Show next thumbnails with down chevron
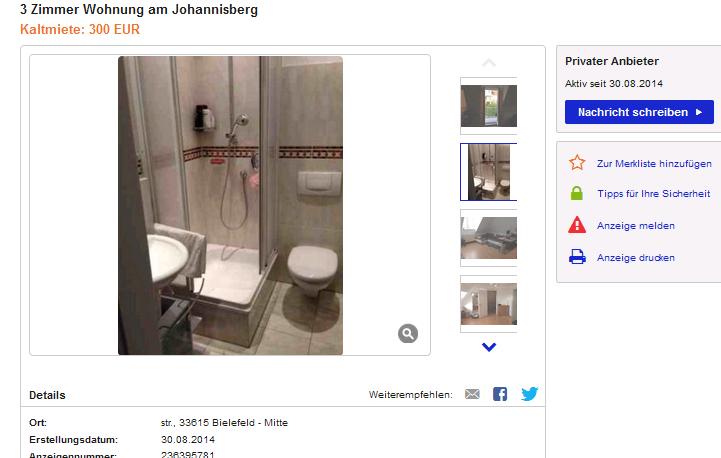The width and height of the screenshot is (721, 458). pos(489,347)
